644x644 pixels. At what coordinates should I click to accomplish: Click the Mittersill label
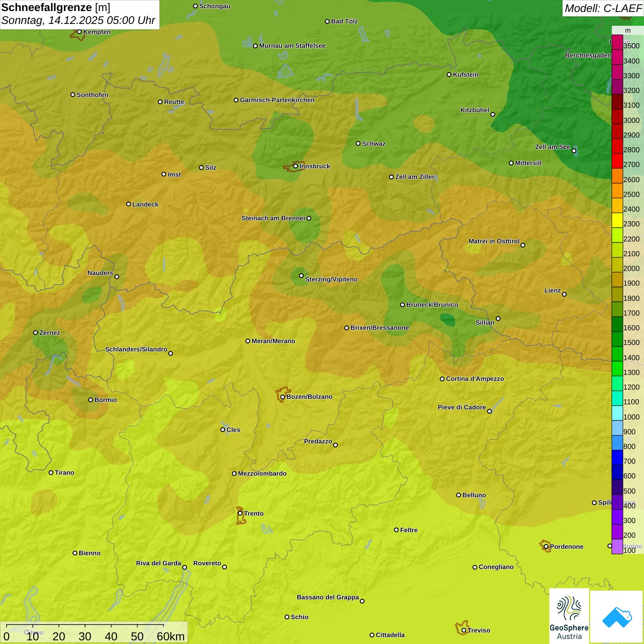[528, 163]
